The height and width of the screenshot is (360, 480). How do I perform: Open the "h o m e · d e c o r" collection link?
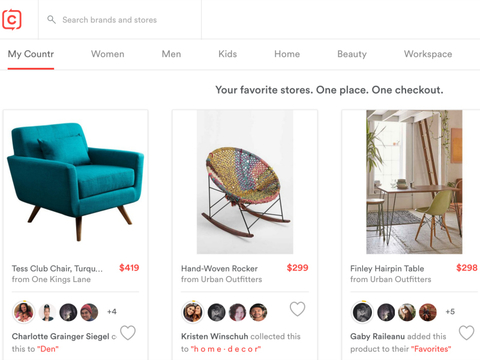[x=226, y=349]
